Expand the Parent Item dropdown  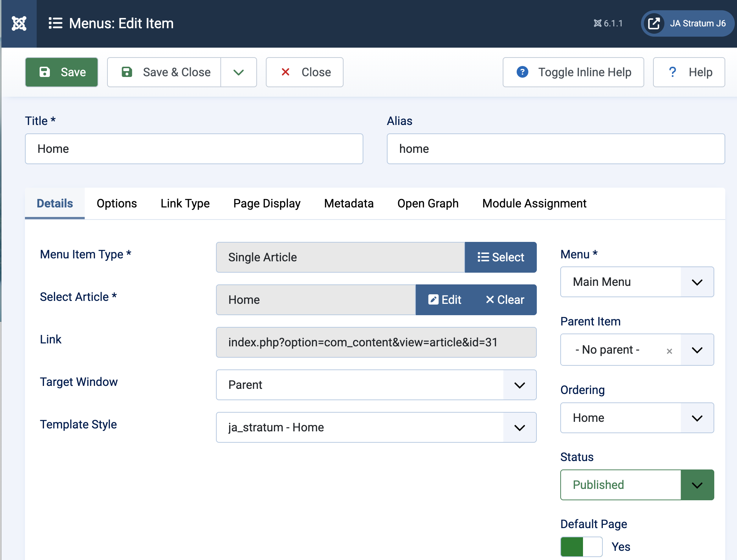[x=697, y=350]
